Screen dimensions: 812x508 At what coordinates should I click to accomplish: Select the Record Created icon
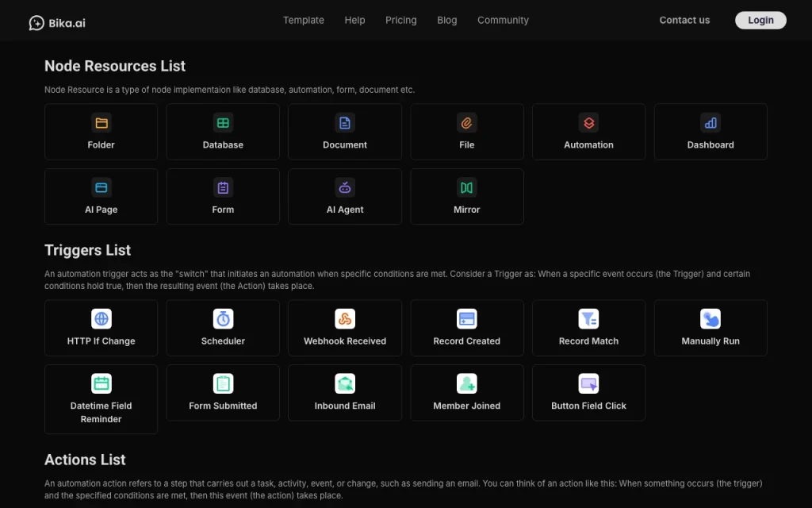[x=466, y=319]
